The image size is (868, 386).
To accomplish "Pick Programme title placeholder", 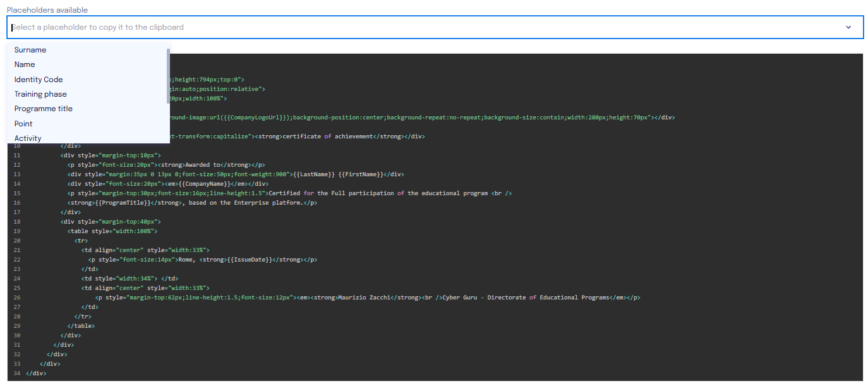I will pos(88,109).
